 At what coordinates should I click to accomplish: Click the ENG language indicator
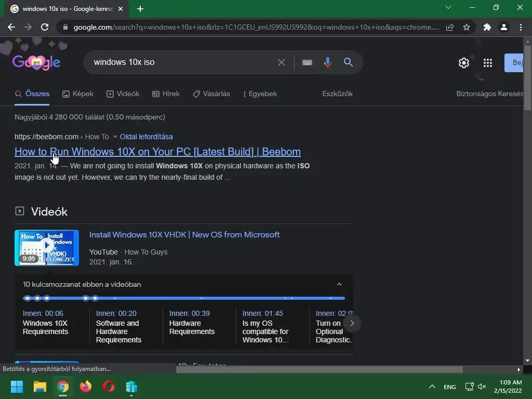click(449, 387)
